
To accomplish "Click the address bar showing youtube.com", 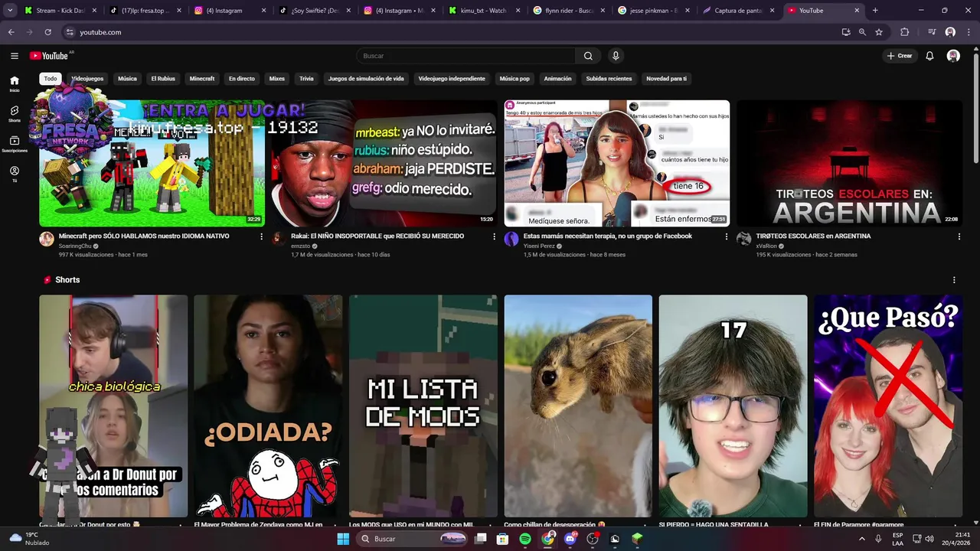I will [452, 32].
